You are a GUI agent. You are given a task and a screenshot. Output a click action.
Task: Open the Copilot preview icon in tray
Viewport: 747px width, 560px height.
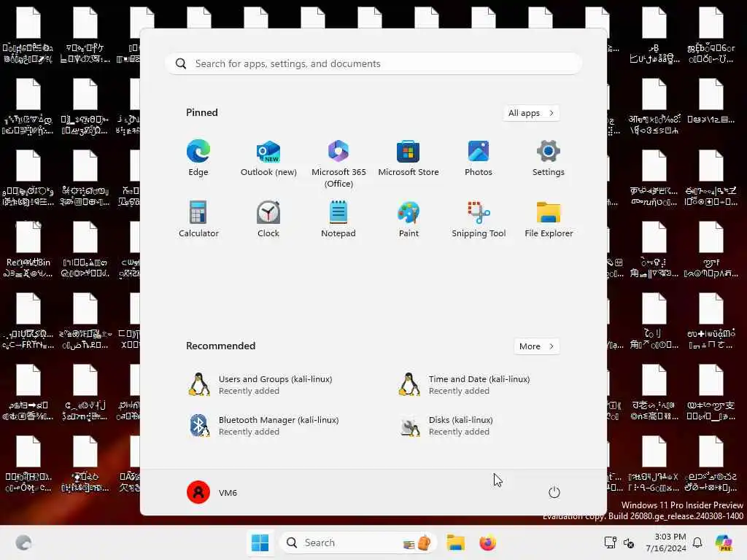(724, 542)
